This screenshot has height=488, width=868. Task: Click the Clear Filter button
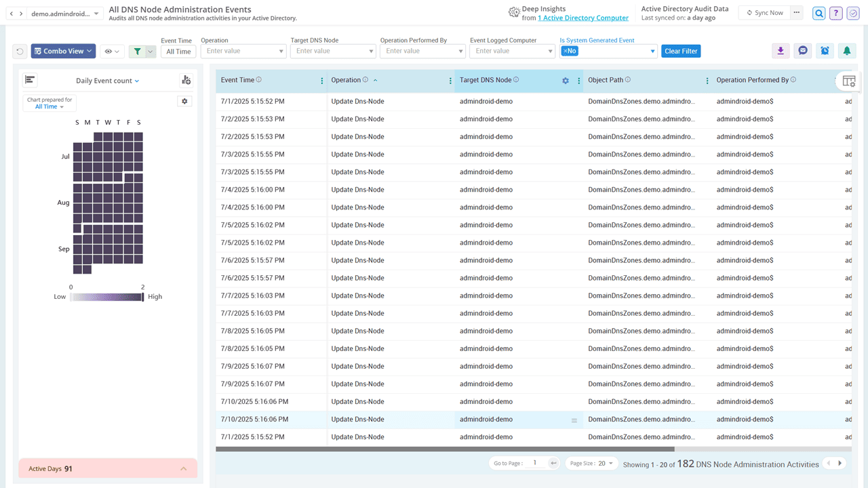pyautogui.click(x=681, y=50)
